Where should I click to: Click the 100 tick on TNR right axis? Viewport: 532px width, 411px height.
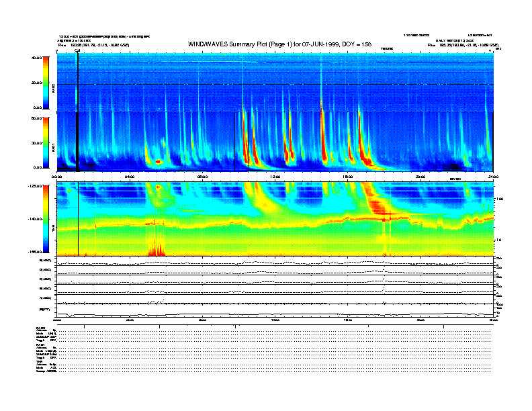[500, 199]
